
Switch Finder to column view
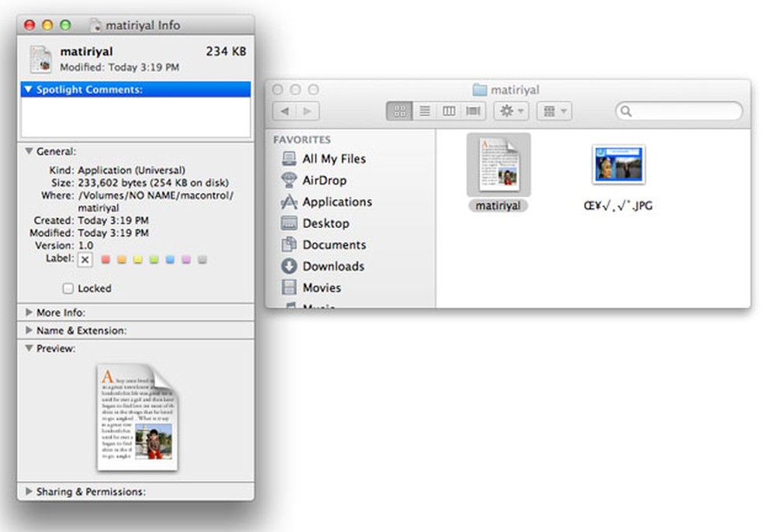449,111
